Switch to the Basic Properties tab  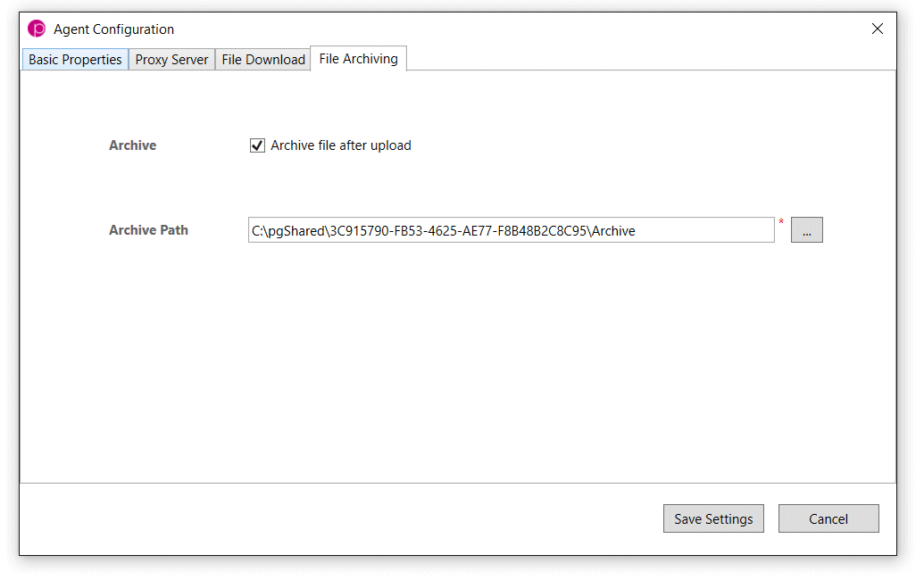pyautogui.click(x=75, y=60)
